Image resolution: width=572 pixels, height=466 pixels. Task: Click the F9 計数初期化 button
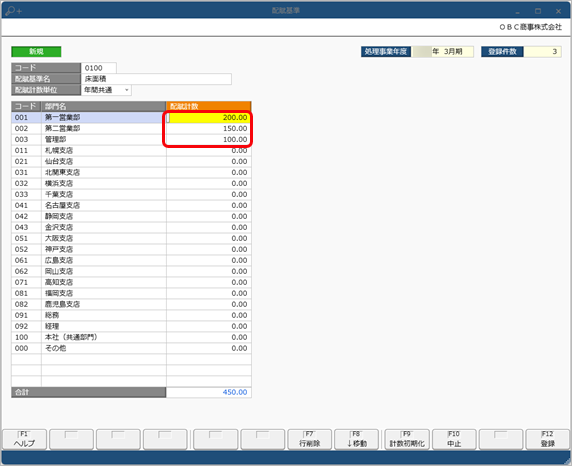click(x=407, y=439)
